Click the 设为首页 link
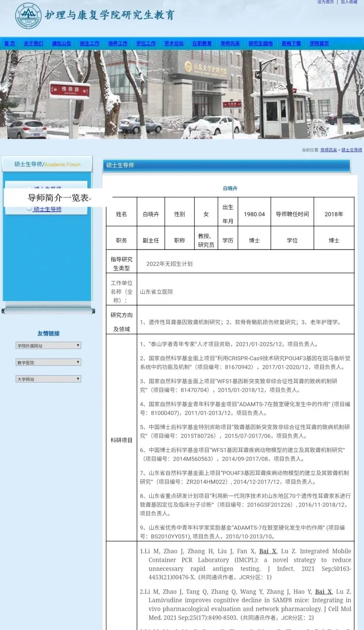Image resolution: width=364 pixels, height=630 pixels. (x=326, y=2)
